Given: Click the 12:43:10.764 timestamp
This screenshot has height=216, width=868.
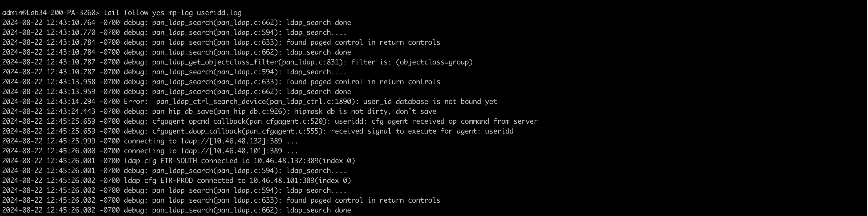Looking at the screenshot, I should [x=71, y=23].
